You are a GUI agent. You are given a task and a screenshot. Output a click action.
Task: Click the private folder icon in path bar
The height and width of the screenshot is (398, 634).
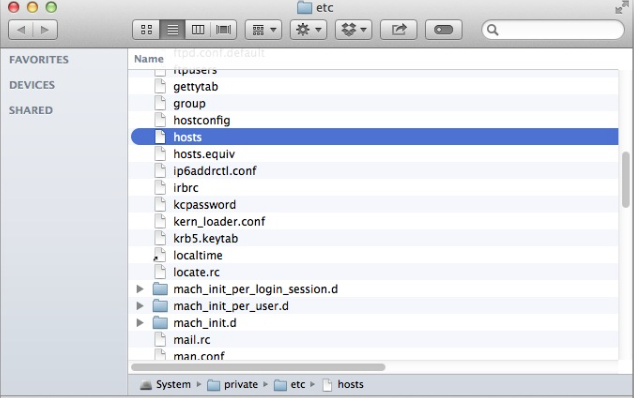pos(213,385)
